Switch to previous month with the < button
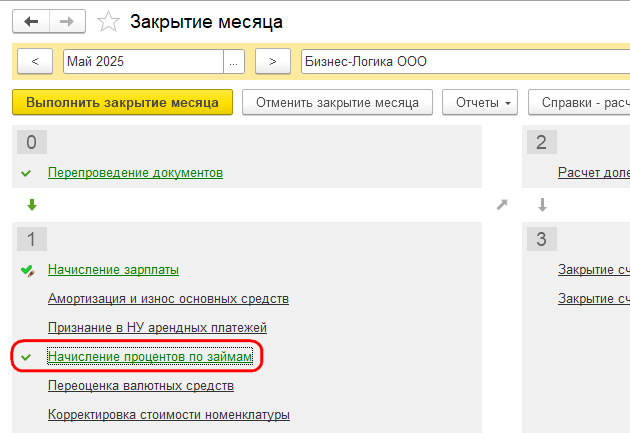This screenshot has width=630, height=433. [35, 61]
